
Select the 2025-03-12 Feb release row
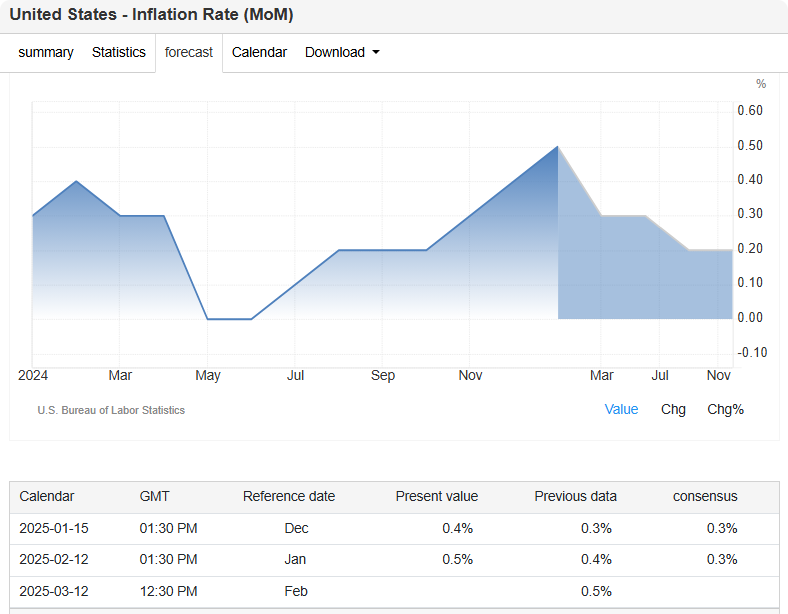(54, 591)
